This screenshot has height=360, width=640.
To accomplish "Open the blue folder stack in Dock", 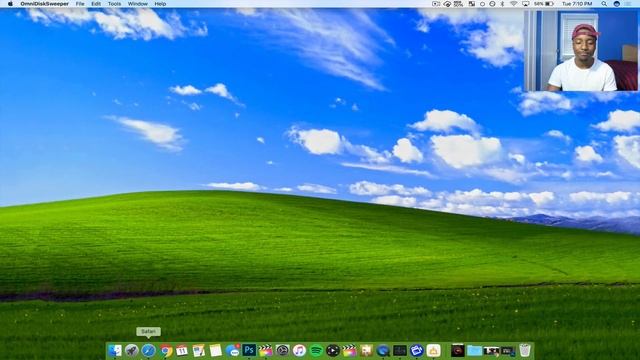I will (474, 350).
